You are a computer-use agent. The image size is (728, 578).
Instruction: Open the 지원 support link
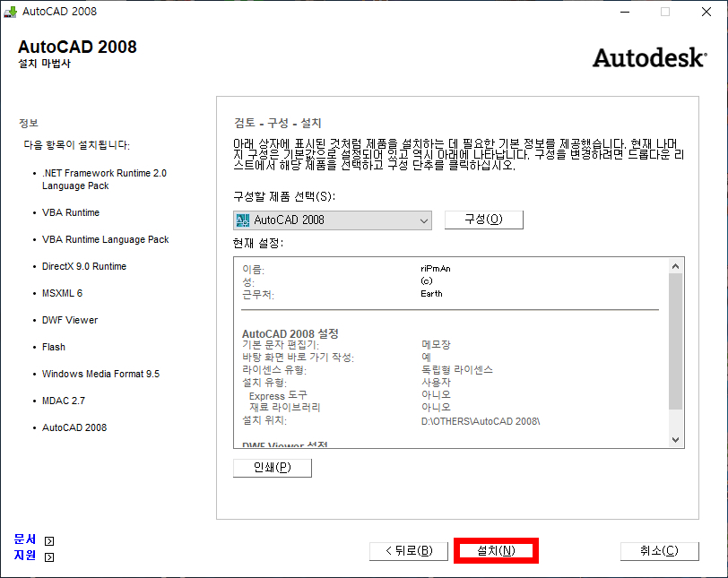click(24, 556)
